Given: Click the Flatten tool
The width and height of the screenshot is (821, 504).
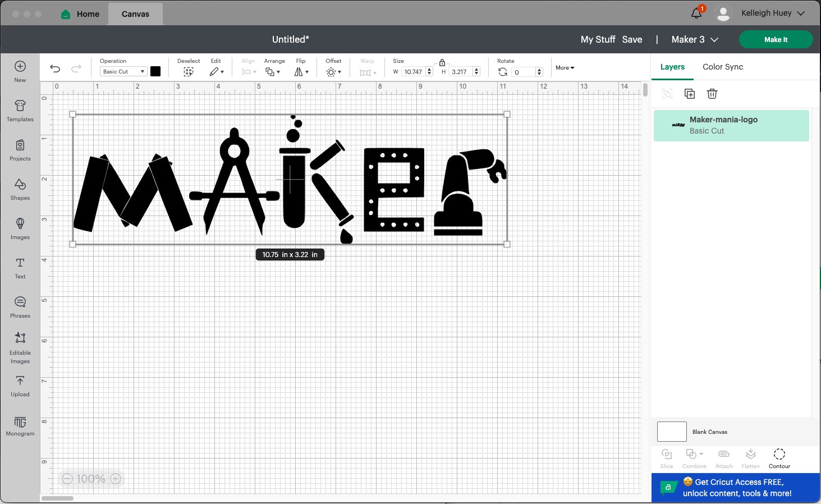Looking at the screenshot, I should click(750, 458).
